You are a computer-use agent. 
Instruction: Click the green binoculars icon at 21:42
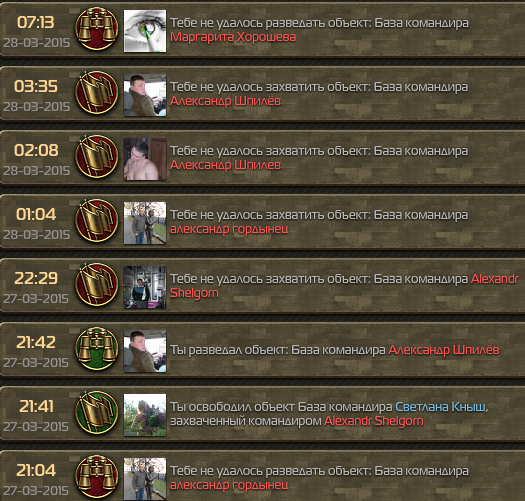[x=97, y=348]
